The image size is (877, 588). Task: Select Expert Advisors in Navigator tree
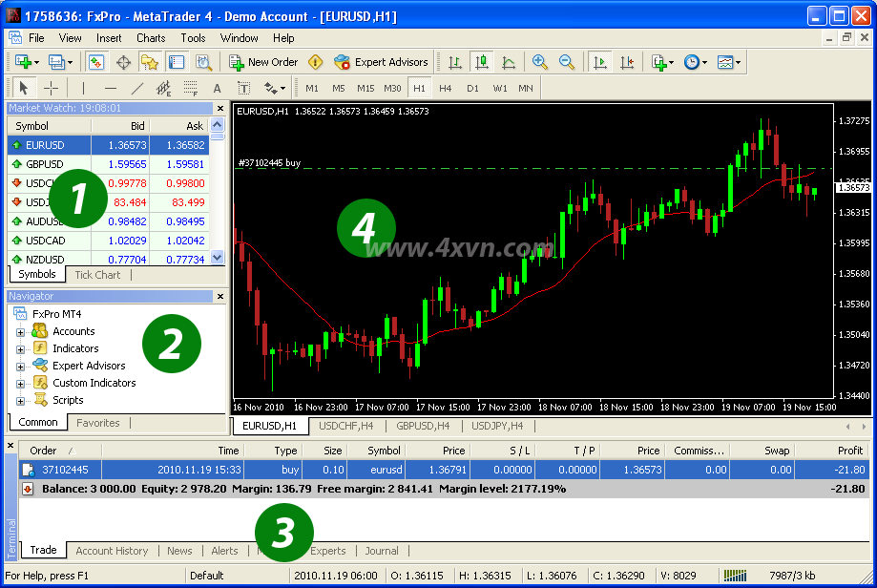(89, 366)
